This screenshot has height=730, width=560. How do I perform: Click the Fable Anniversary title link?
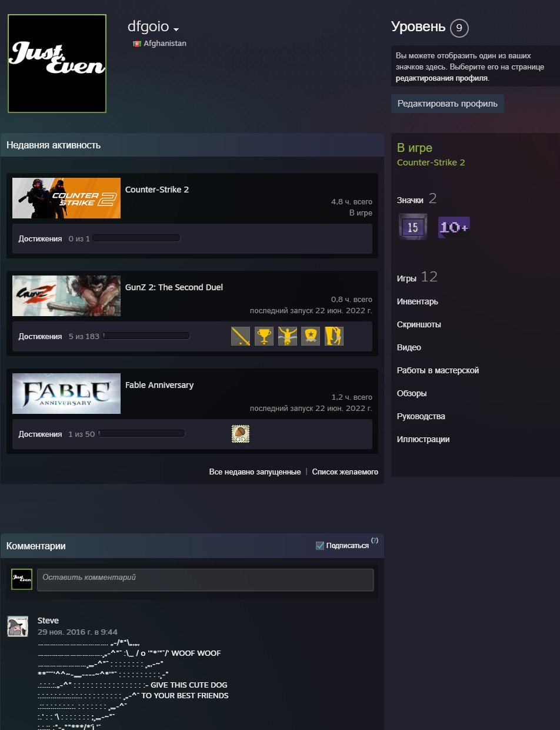159,385
